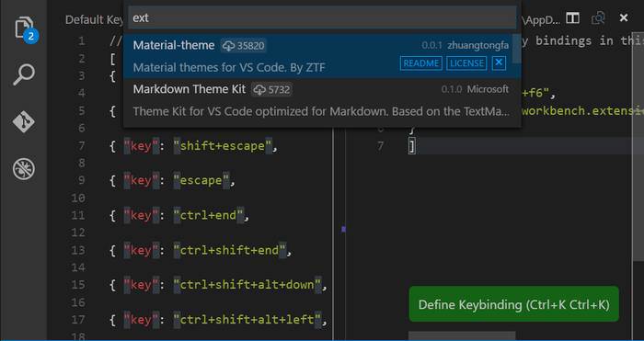
Task: Click the Define Keybinding button
Action: click(513, 304)
